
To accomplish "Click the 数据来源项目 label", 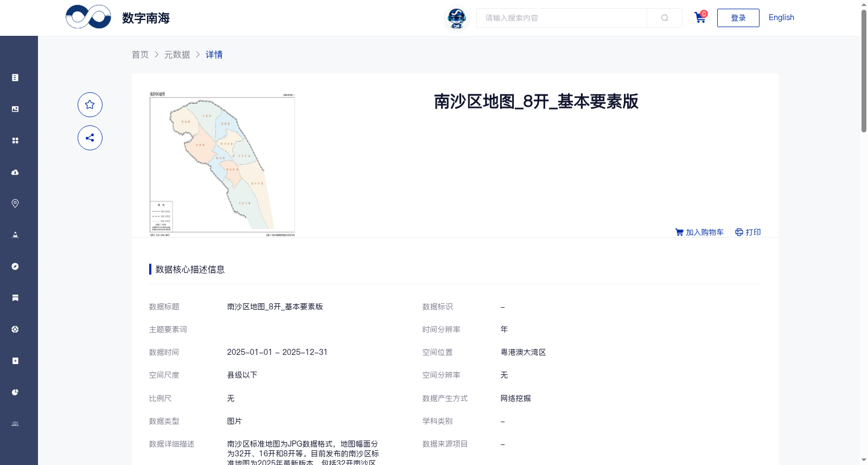I will (x=445, y=444).
